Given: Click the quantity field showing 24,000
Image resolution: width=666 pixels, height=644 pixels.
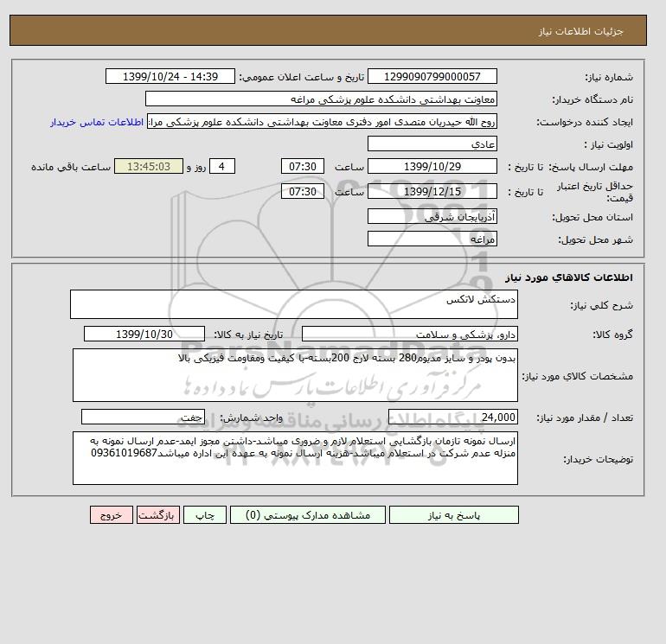Looking at the screenshot, I should [x=452, y=418].
